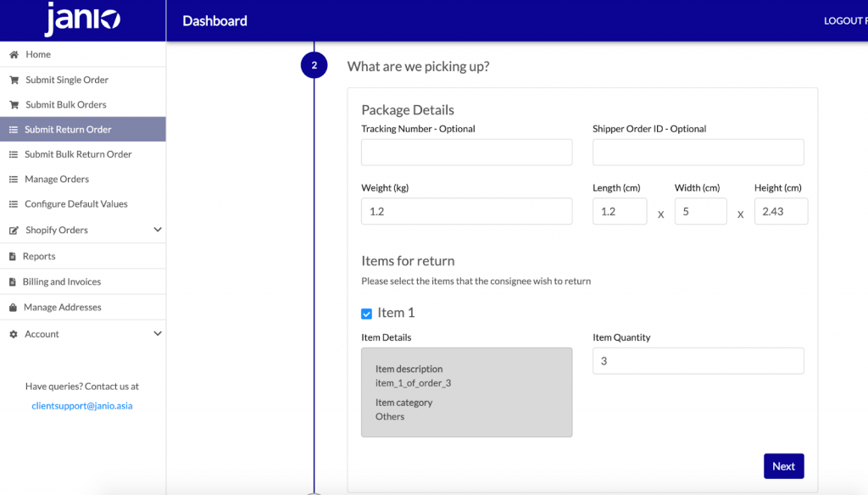
Task: Click the 'Package Details' heading
Action: coord(408,109)
